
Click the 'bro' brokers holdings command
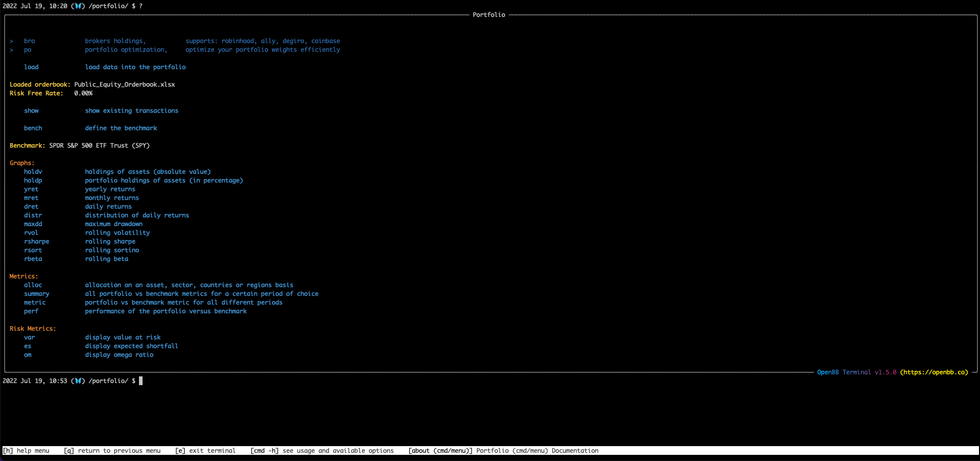29,41
